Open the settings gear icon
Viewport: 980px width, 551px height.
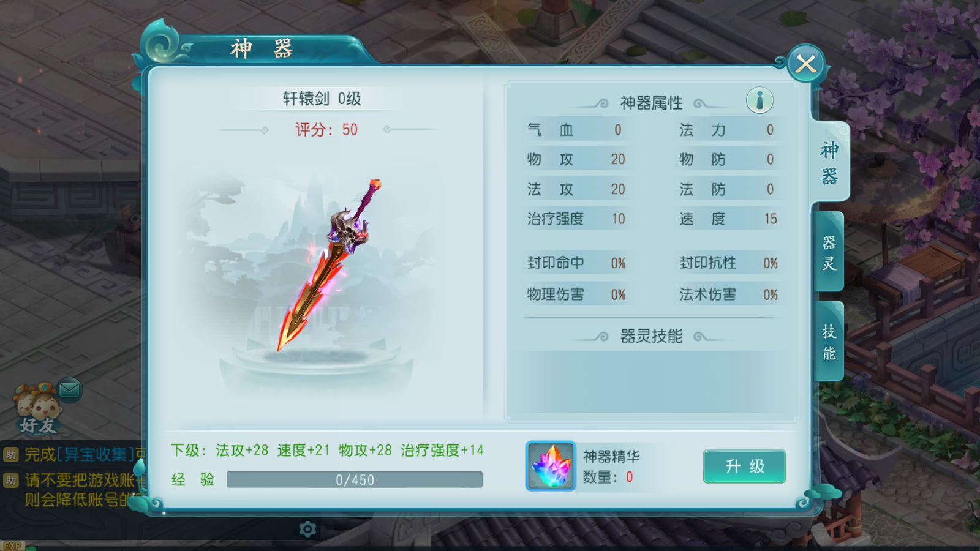pyautogui.click(x=307, y=529)
